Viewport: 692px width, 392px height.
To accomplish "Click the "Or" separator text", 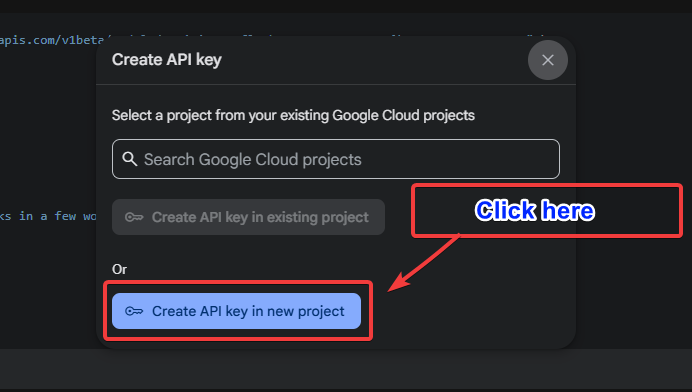I will coord(119,269).
